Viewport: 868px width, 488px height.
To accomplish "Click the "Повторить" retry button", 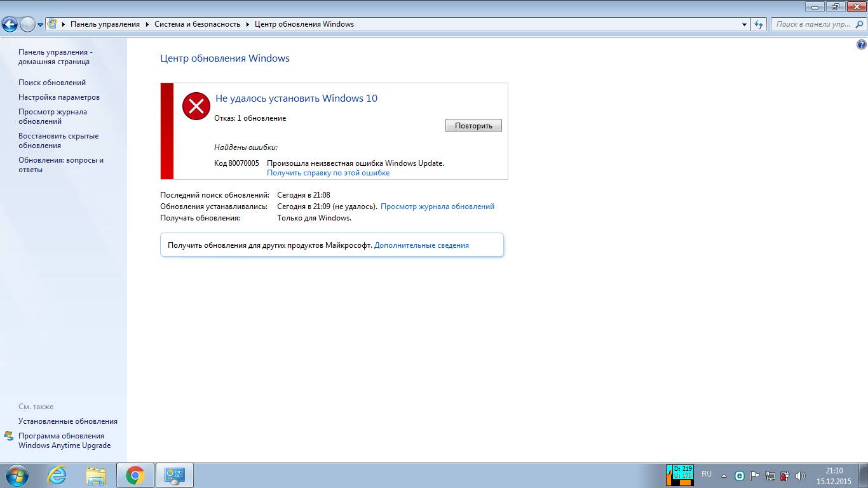I will (x=473, y=126).
